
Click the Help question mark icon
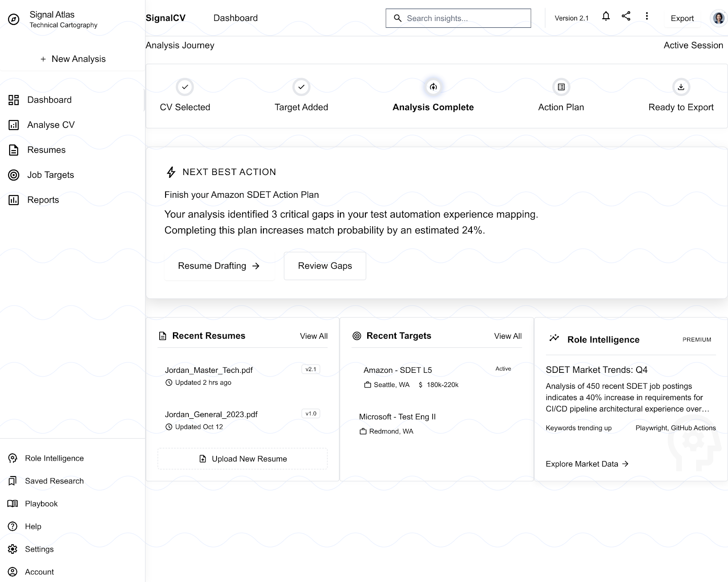pyautogui.click(x=13, y=527)
